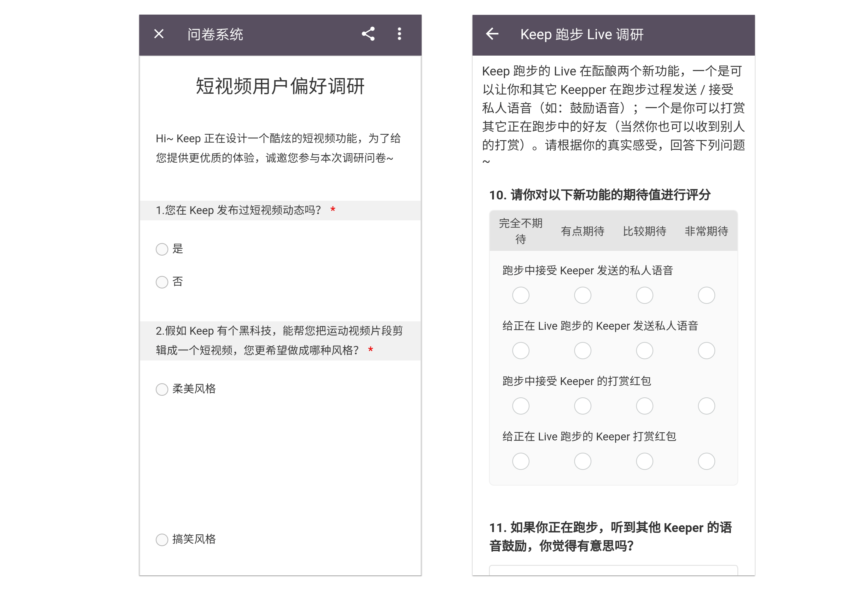Select 否 for question 1

pyautogui.click(x=162, y=282)
